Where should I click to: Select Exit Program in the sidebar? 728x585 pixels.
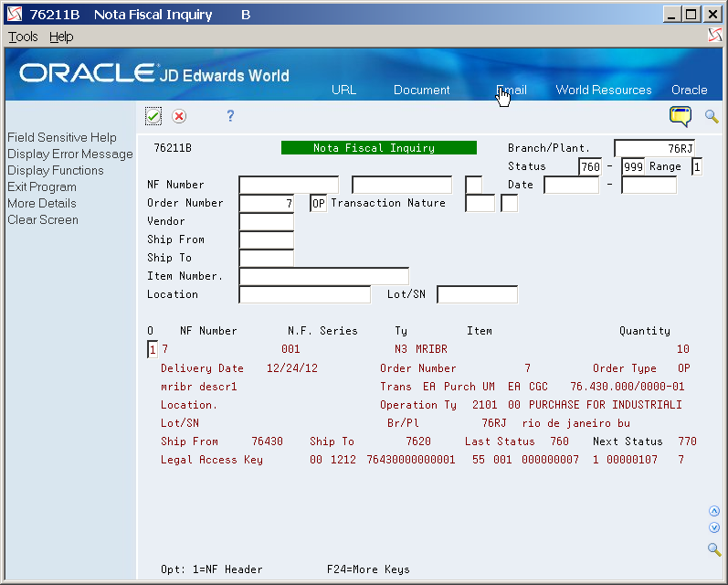click(x=42, y=186)
